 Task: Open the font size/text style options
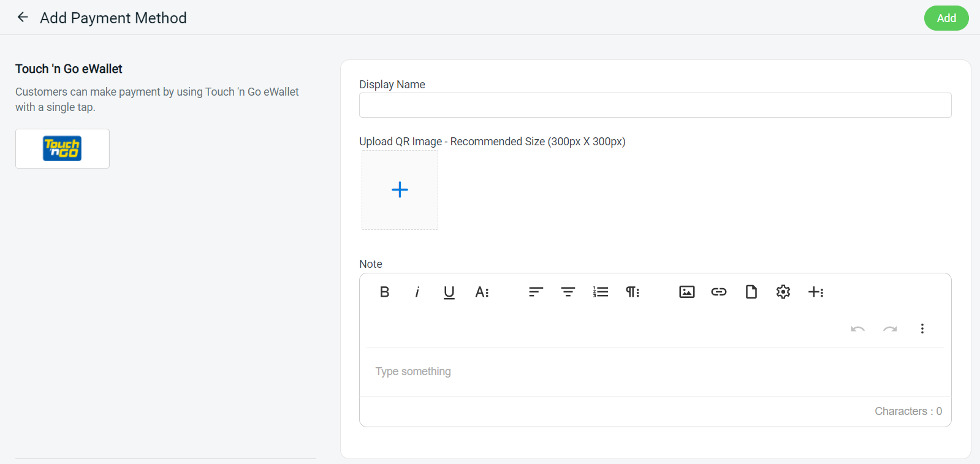click(482, 292)
